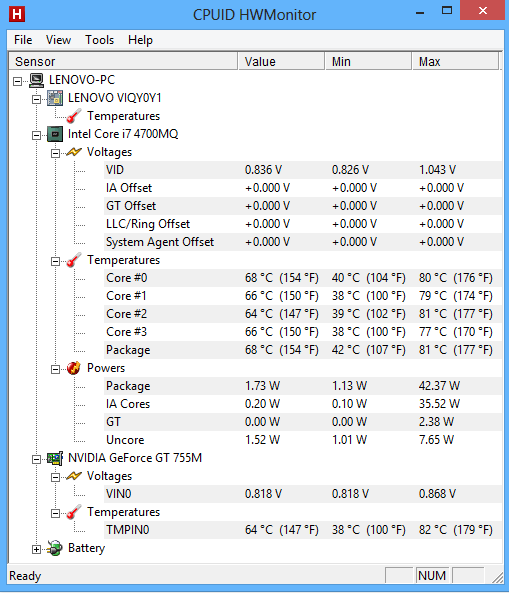
Task: Open the Tools menu
Action: click(x=99, y=40)
